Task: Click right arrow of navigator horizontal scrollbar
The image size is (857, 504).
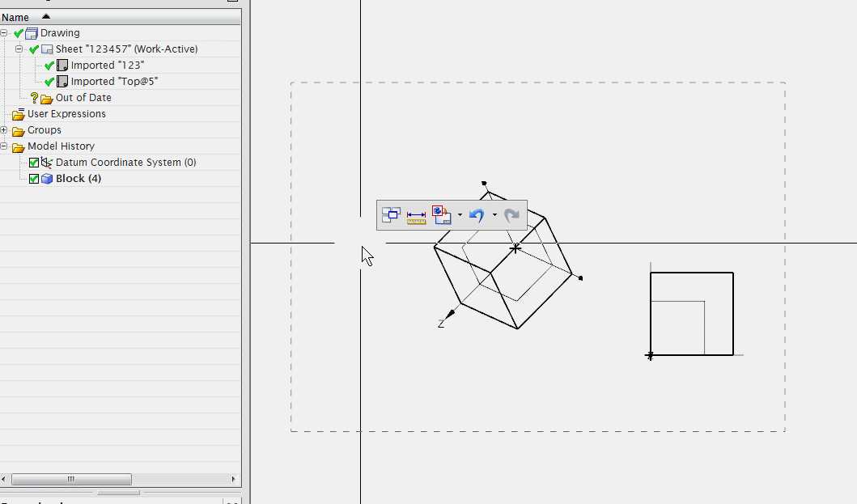Action: [x=233, y=480]
